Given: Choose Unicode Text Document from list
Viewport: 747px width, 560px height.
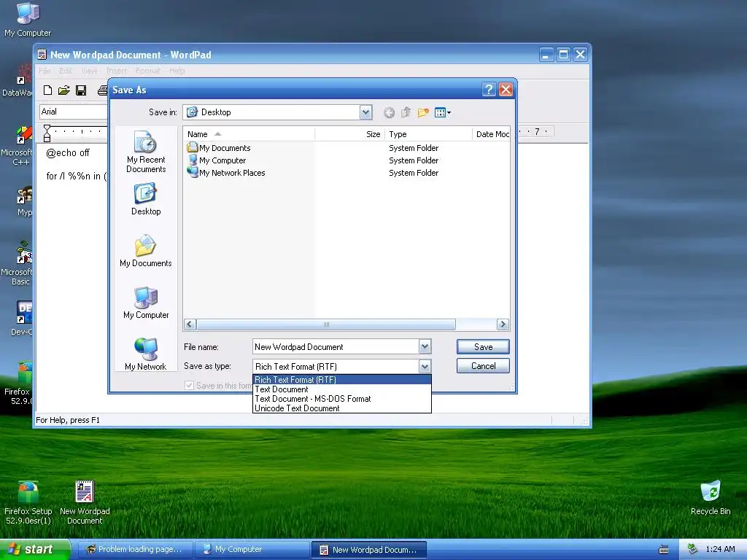Looking at the screenshot, I should (x=341, y=408).
